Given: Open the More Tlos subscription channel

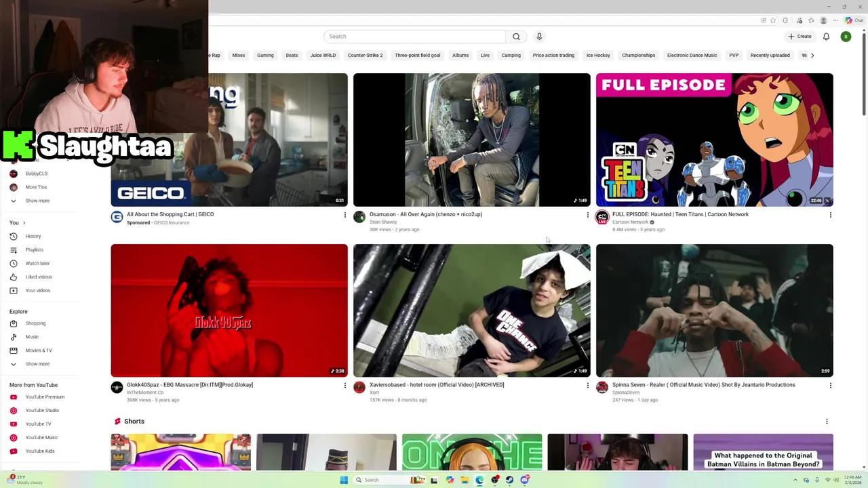Looking at the screenshot, I should click(36, 188).
